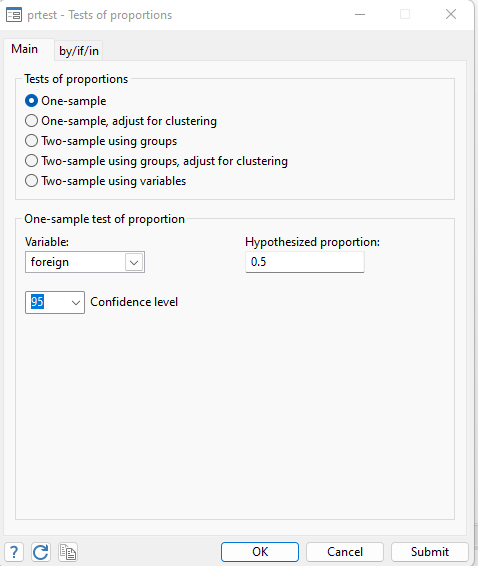
Task: Expand the Variable dropdown arrow
Action: coord(134,262)
